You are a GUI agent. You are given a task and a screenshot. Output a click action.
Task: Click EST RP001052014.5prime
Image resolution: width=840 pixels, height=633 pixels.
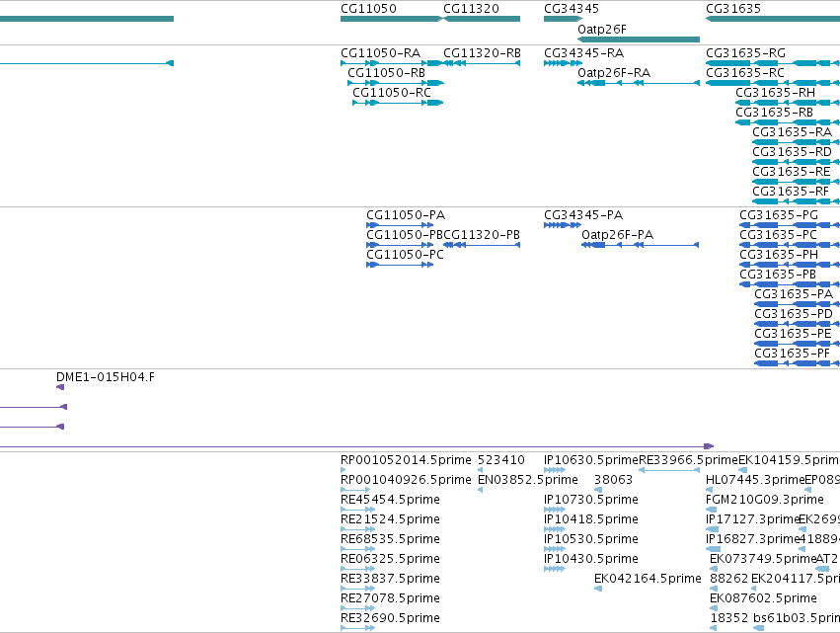(343, 470)
